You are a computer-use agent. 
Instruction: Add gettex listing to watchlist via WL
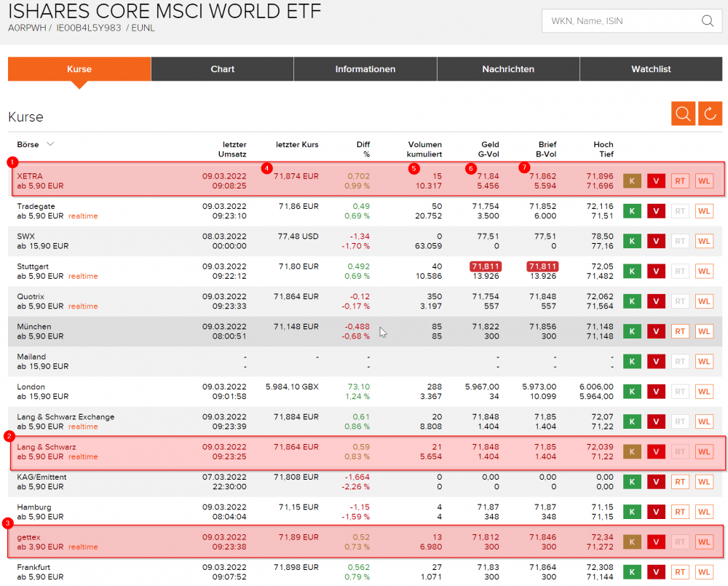(x=704, y=542)
